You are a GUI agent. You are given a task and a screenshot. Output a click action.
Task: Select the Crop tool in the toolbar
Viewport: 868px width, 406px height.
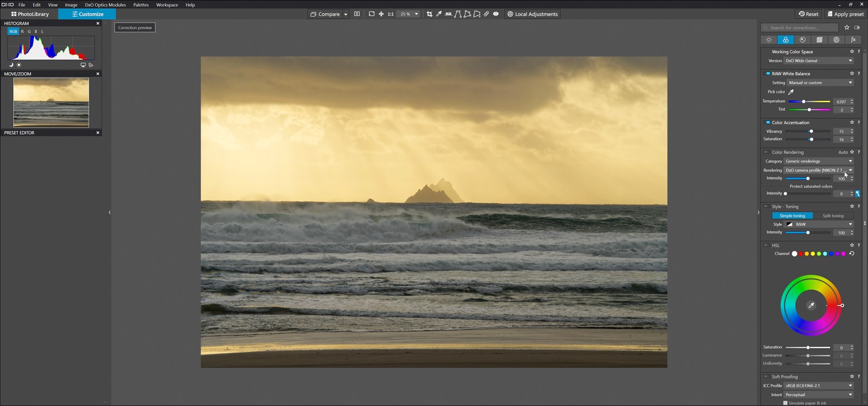429,14
